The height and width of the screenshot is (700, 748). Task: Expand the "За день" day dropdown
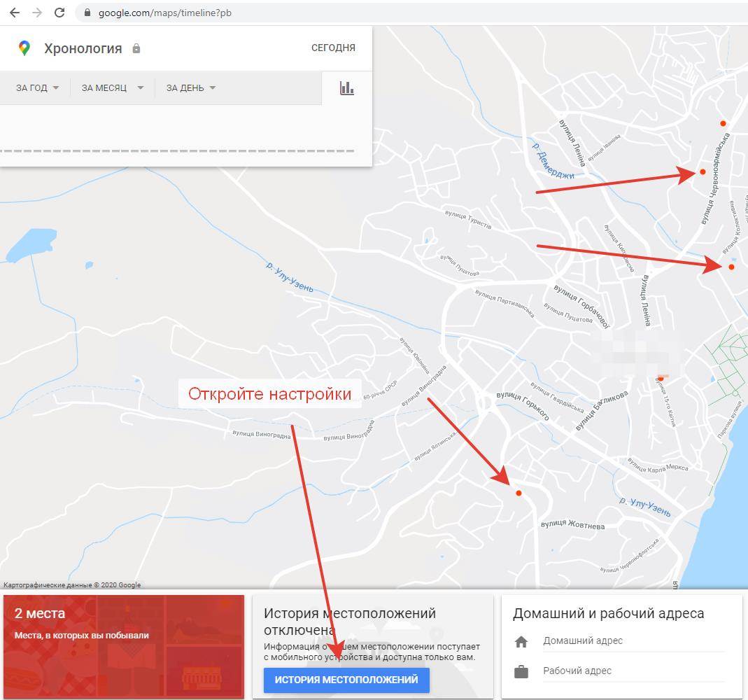(x=190, y=88)
